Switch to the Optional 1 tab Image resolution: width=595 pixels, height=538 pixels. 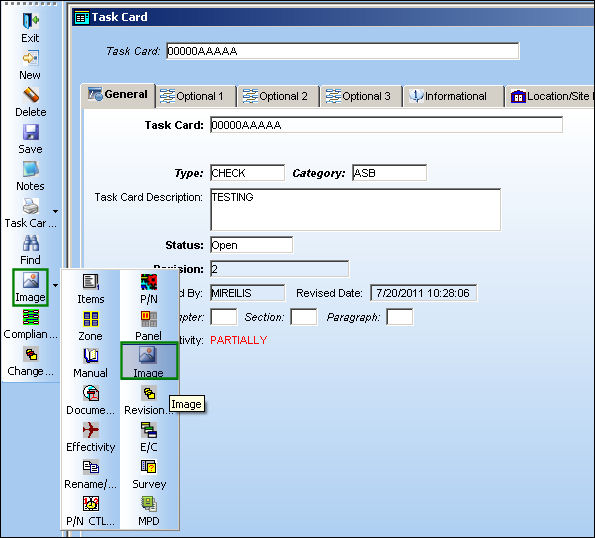(196, 96)
